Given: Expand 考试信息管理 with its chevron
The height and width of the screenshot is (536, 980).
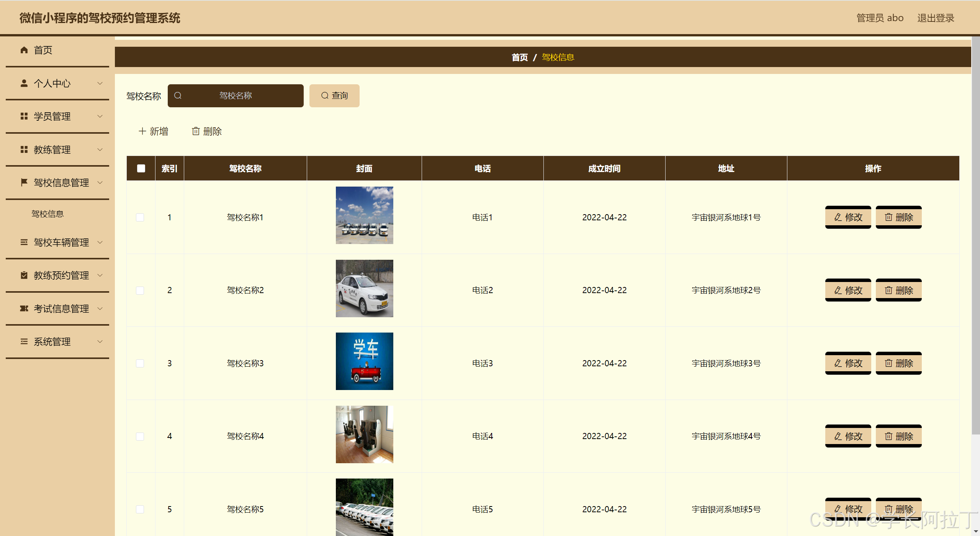Looking at the screenshot, I should tap(100, 308).
